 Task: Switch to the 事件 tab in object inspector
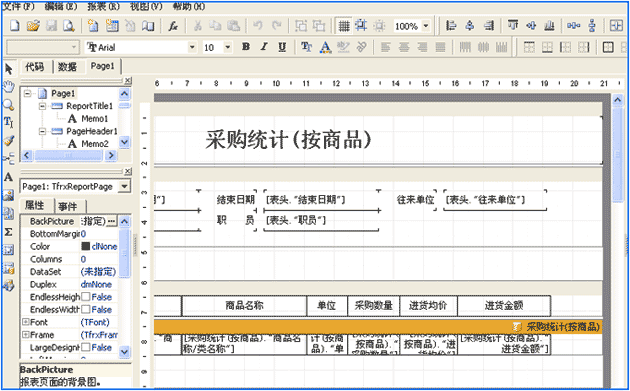click(68, 207)
